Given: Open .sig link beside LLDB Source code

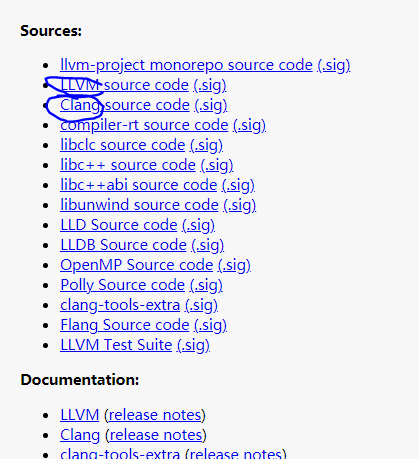Looking at the screenshot, I should click(x=208, y=245).
